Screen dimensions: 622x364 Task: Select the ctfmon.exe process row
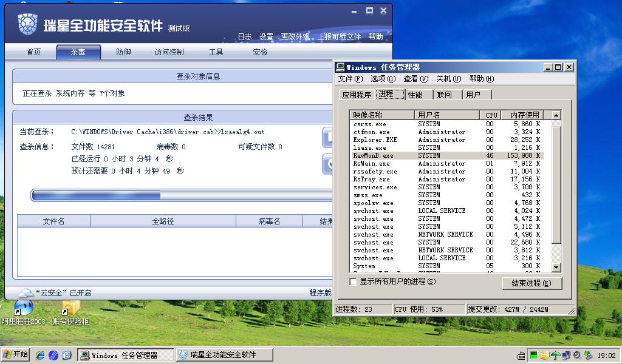click(446, 132)
